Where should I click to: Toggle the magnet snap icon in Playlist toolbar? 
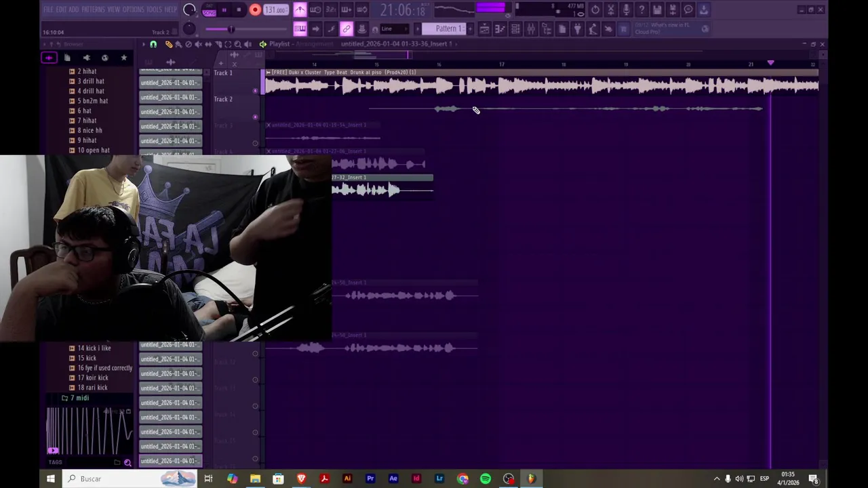coord(153,44)
